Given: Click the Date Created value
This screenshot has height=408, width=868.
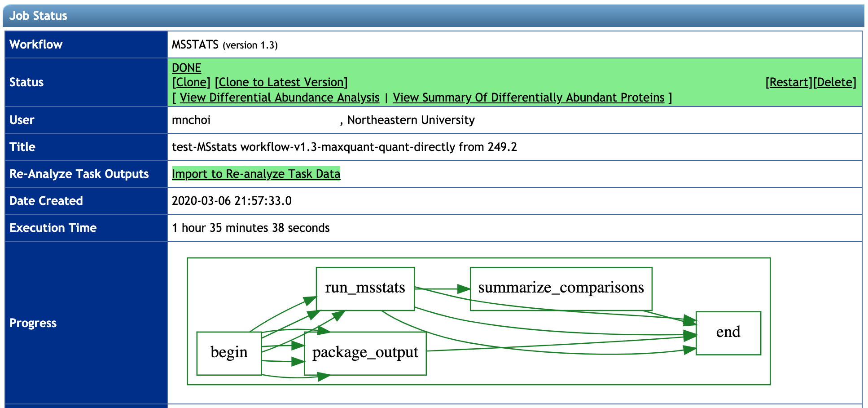Looking at the screenshot, I should 232,201.
